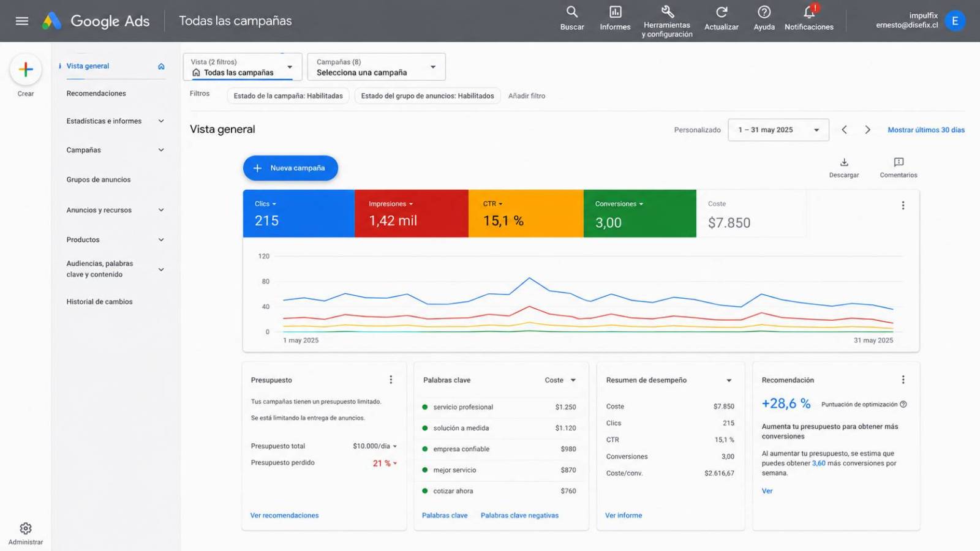Open the Comentarios feedback icon
Image resolution: width=980 pixels, height=551 pixels.
pyautogui.click(x=899, y=168)
